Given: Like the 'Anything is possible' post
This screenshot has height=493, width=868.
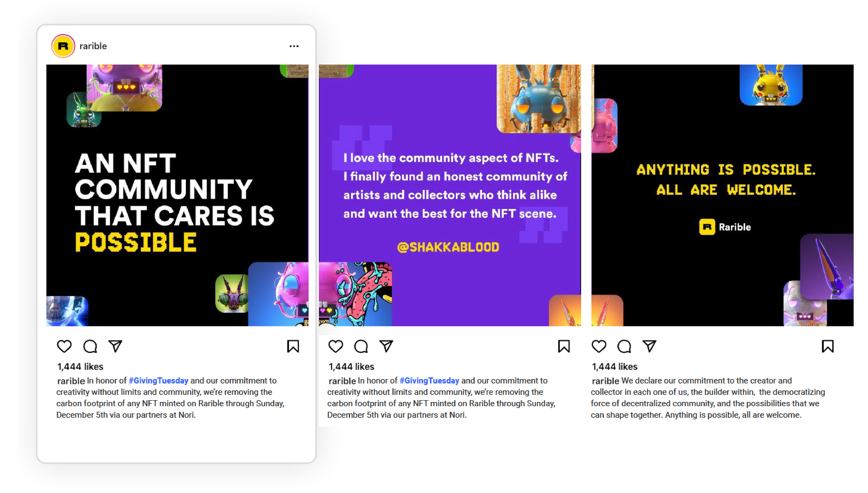Looking at the screenshot, I should tap(599, 346).
